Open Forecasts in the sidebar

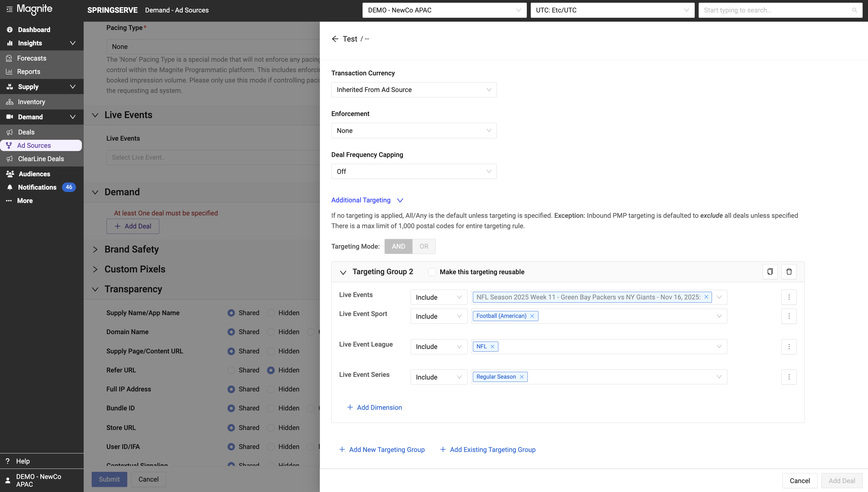point(32,58)
